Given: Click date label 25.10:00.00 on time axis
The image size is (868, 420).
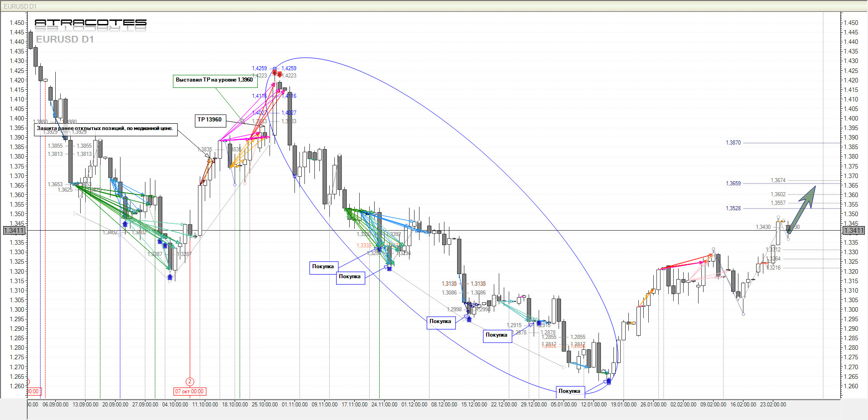Looking at the screenshot, I should coord(265,405).
